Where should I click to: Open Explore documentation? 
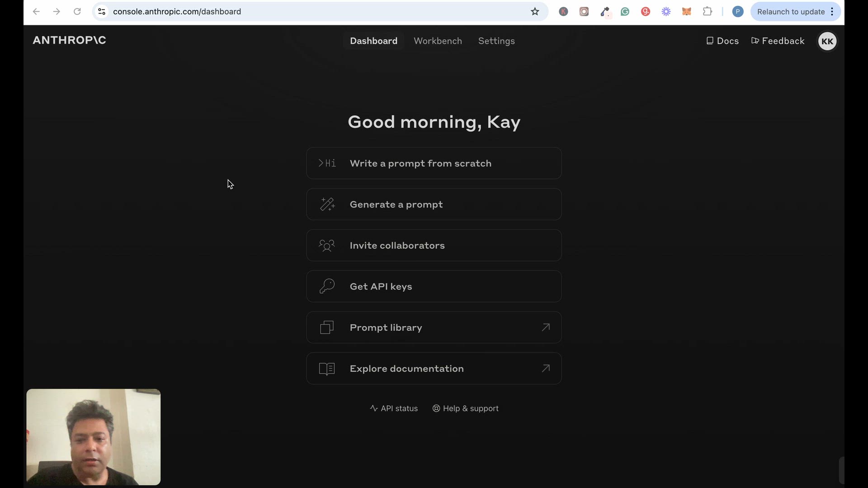click(x=434, y=369)
